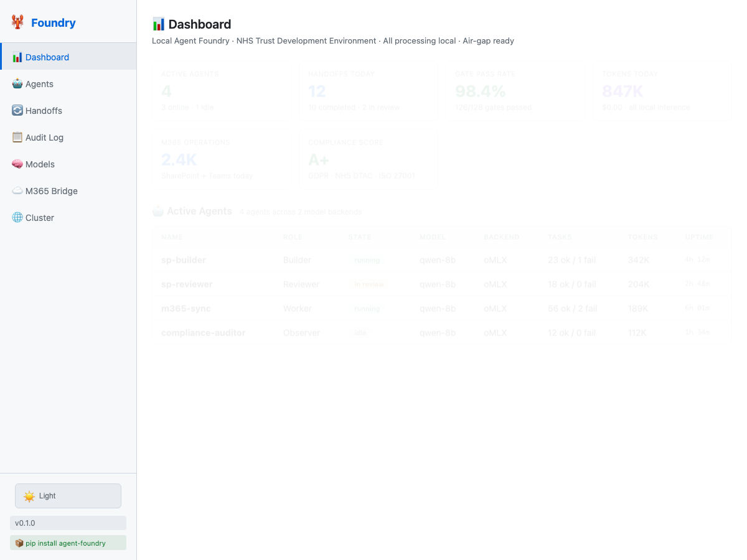
Task: Click the Reviewer role cell
Action: click(x=301, y=284)
